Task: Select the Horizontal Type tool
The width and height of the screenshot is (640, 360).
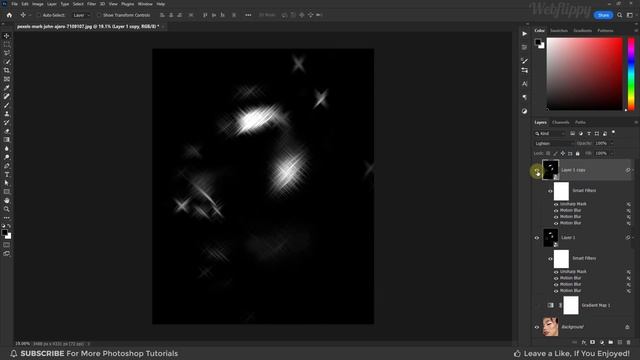Action: point(7,174)
